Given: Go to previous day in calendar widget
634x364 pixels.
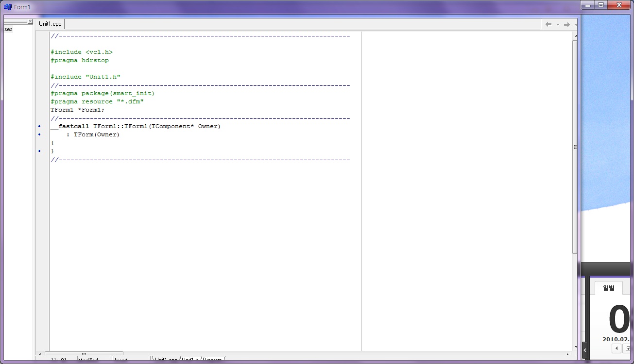Looking at the screenshot, I should [617, 348].
